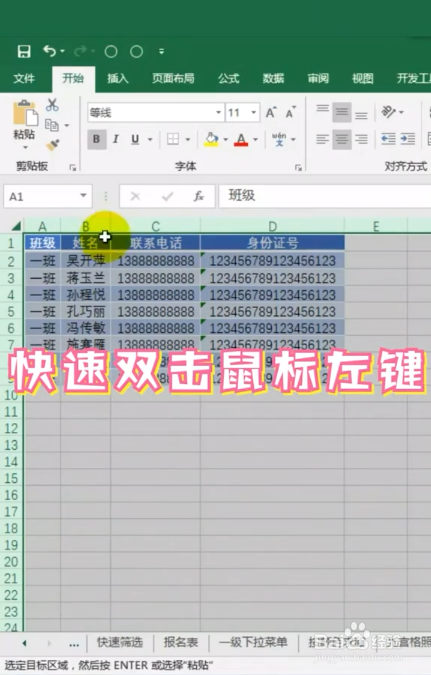431x675 pixels.
Task: Toggle italic formatting
Action: 115,139
